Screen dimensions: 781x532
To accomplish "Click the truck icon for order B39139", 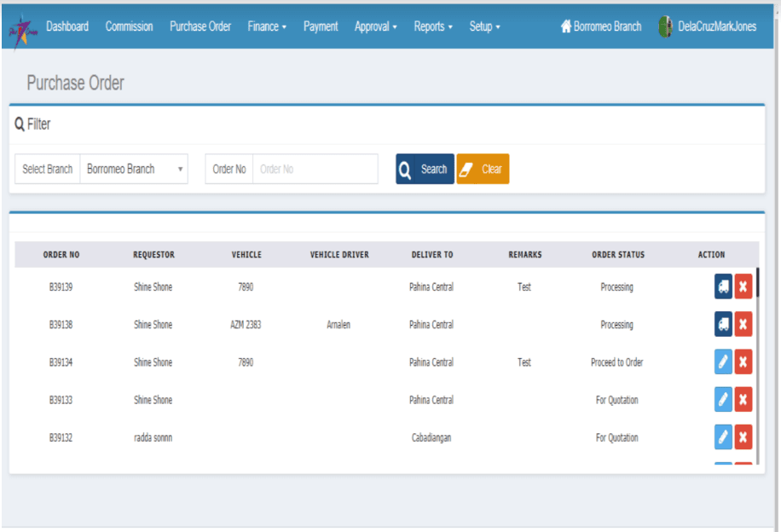I will point(723,286).
